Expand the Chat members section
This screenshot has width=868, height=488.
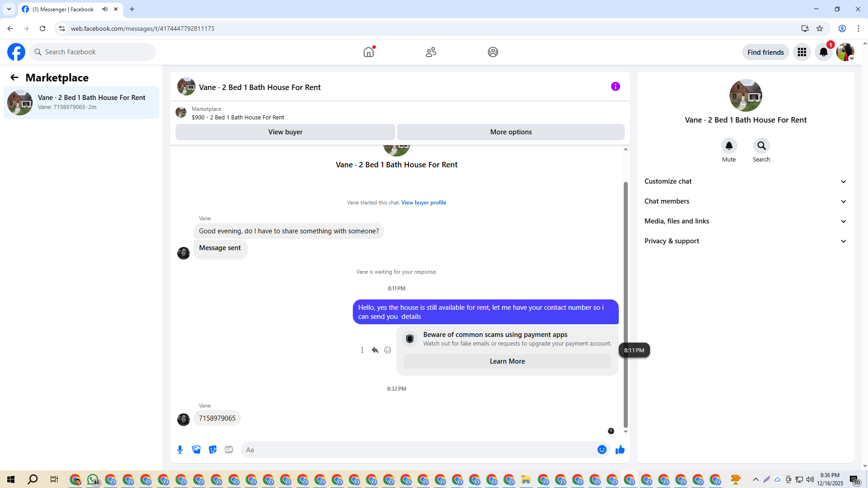pos(745,201)
